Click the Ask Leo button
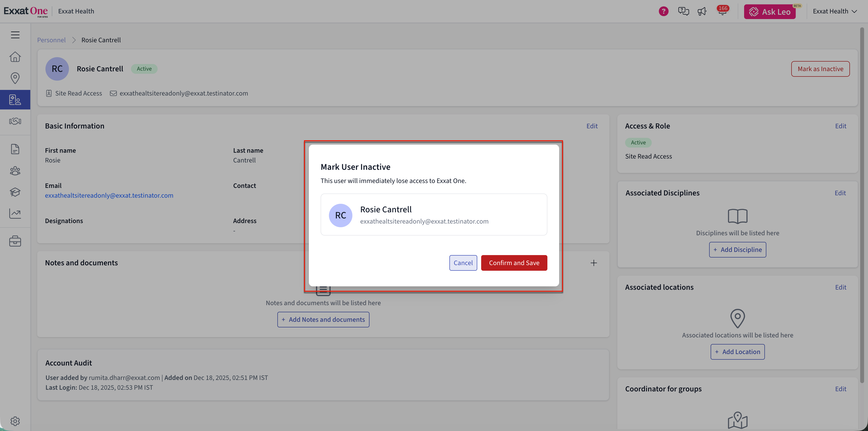868x431 pixels. [770, 12]
